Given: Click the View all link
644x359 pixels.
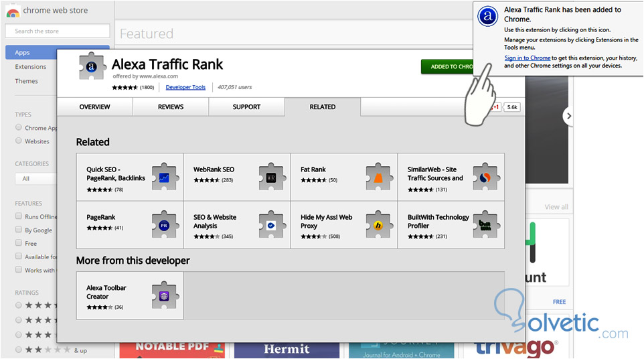Looking at the screenshot, I should click(x=556, y=206).
